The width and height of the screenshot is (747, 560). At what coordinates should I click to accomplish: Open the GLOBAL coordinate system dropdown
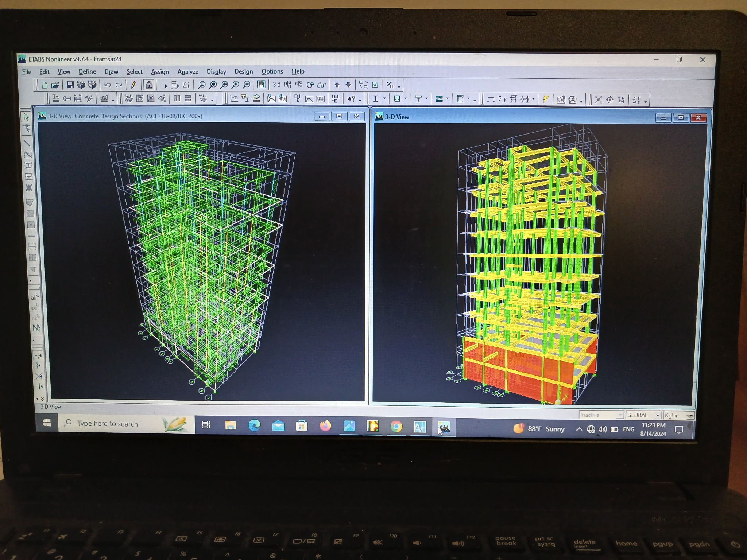(657, 416)
